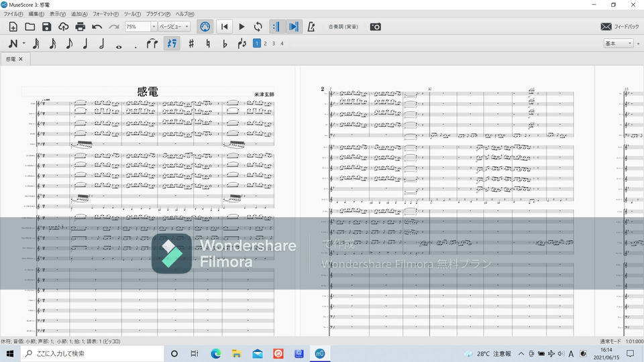Click the MuseScore taskbar icon
Screen dimensions: 644x362
(x=320, y=353)
